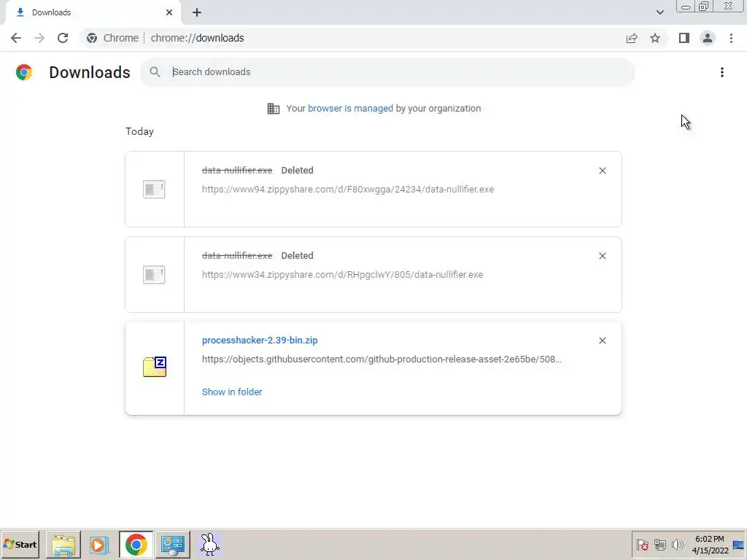Open the Downloads page more actions menu
Screen dimensions: 747x560
tap(722, 72)
